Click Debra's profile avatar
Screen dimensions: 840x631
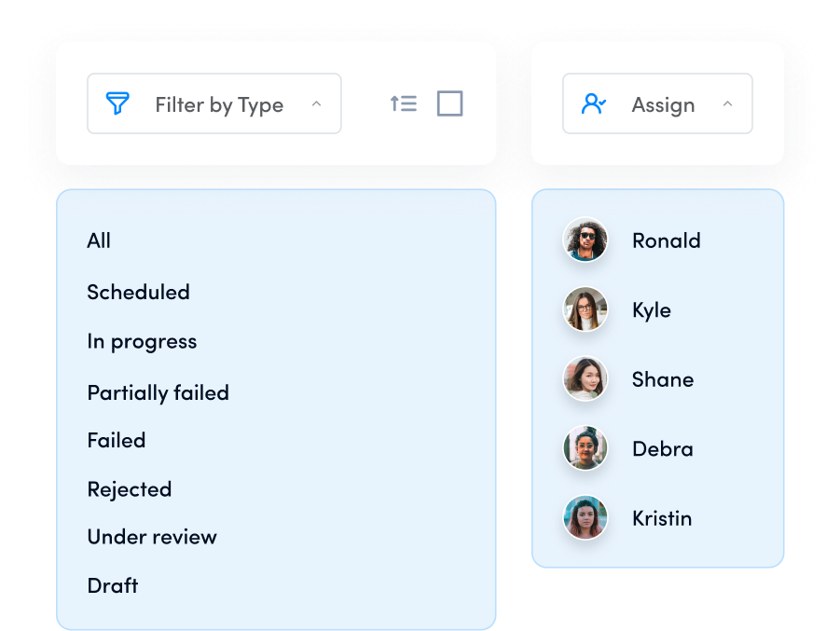click(585, 448)
